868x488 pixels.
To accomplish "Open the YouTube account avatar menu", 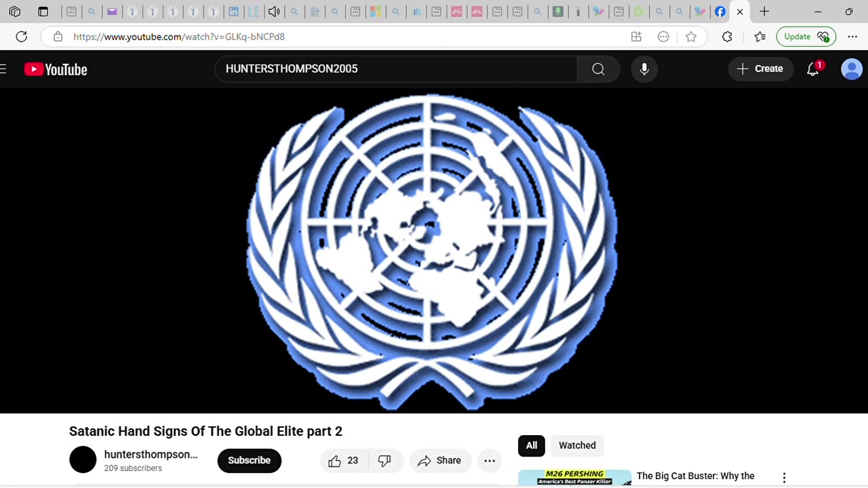I will pyautogui.click(x=852, y=69).
